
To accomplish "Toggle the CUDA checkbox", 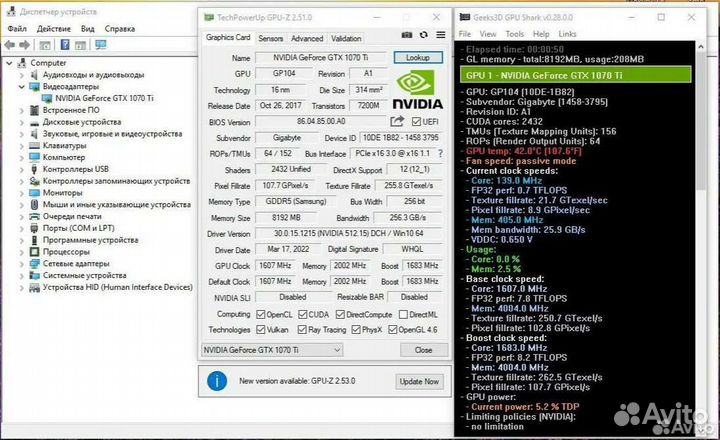I will pos(303,315).
